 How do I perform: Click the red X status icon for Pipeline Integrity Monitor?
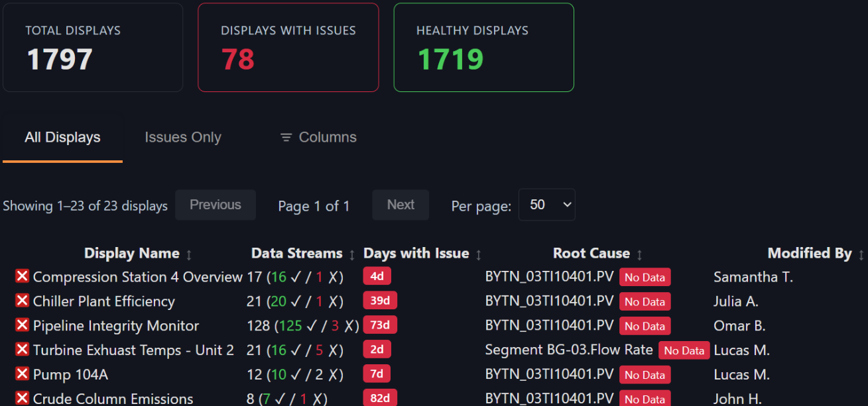click(x=22, y=325)
